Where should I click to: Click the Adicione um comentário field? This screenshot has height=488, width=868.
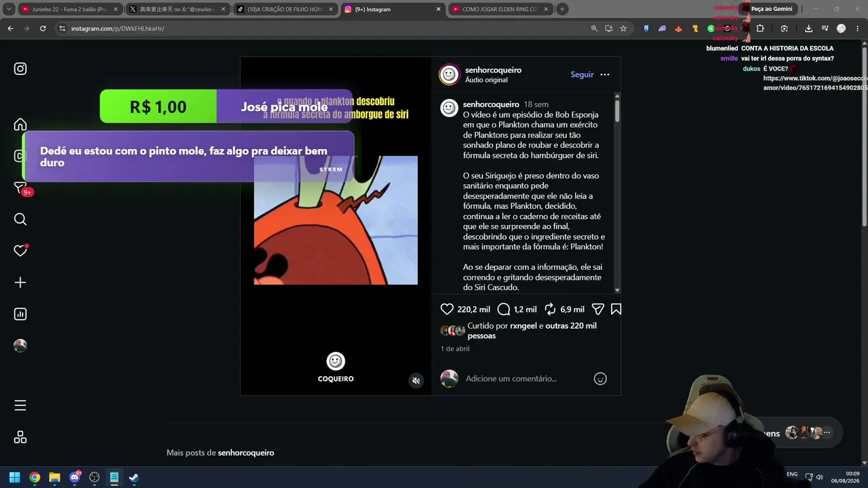511,378
